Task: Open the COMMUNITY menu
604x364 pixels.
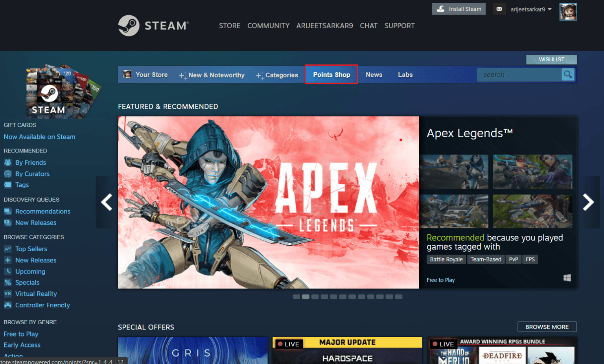Action: click(268, 26)
